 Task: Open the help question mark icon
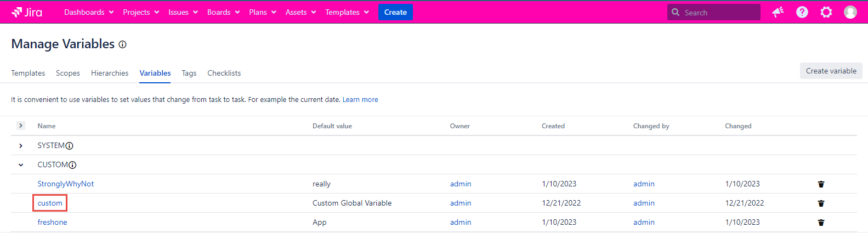802,12
